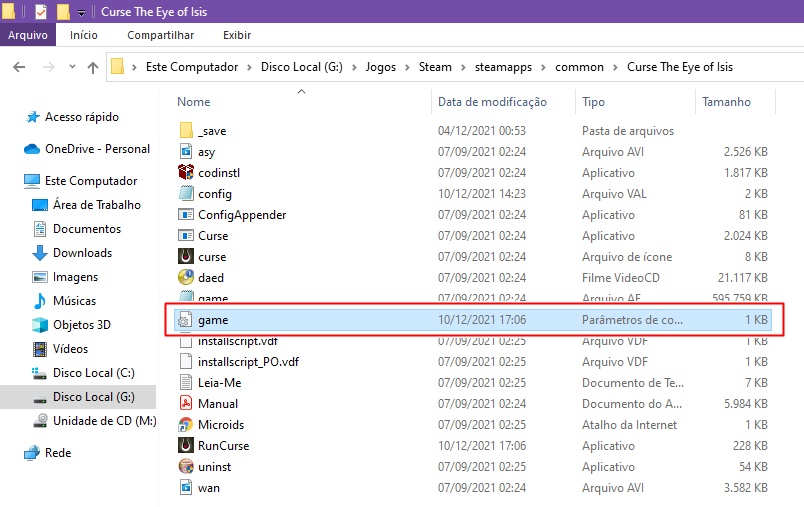Click the folder icon in the address bar

pyautogui.click(x=118, y=67)
